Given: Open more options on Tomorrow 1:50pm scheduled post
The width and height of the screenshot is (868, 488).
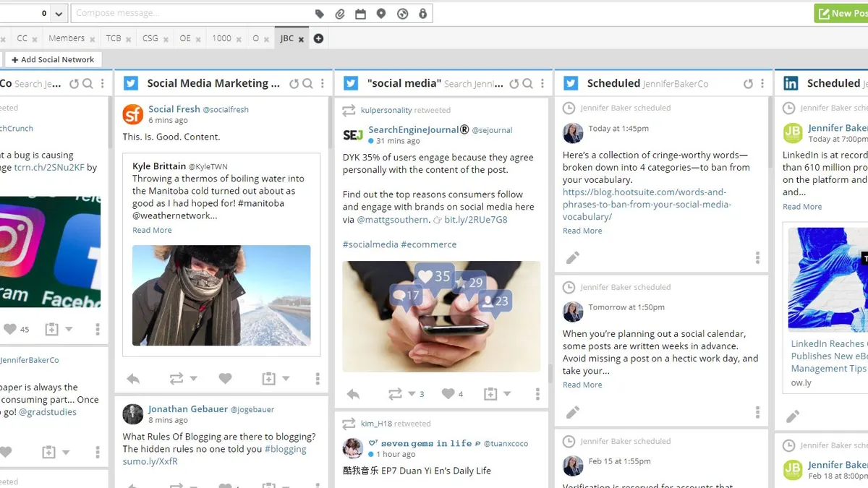Looking at the screenshot, I should click(x=757, y=412).
